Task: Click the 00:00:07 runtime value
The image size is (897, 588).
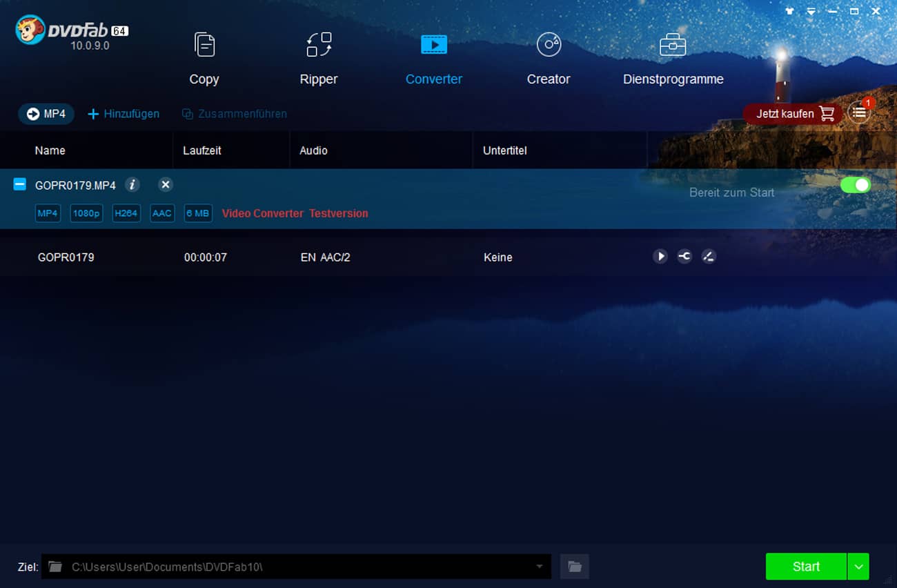Action: 206,257
